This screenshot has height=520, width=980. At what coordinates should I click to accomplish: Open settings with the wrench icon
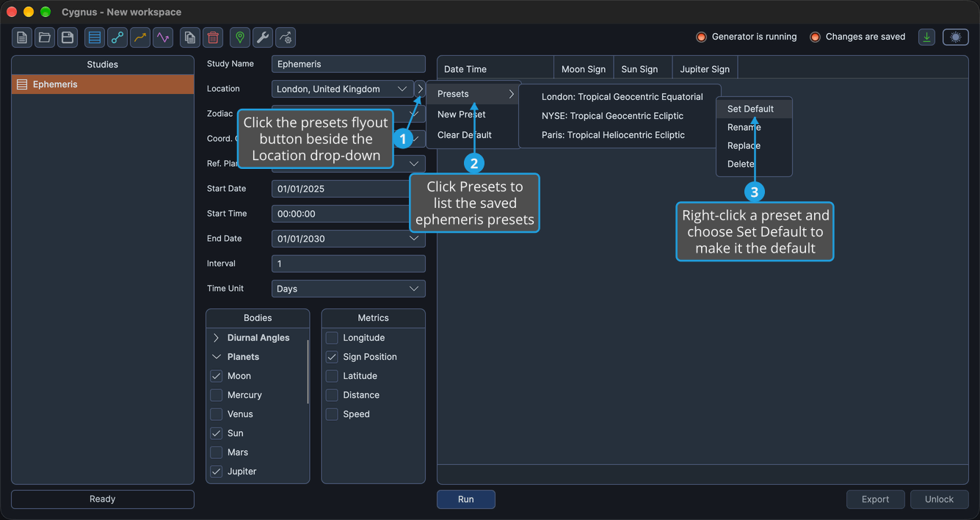(263, 37)
